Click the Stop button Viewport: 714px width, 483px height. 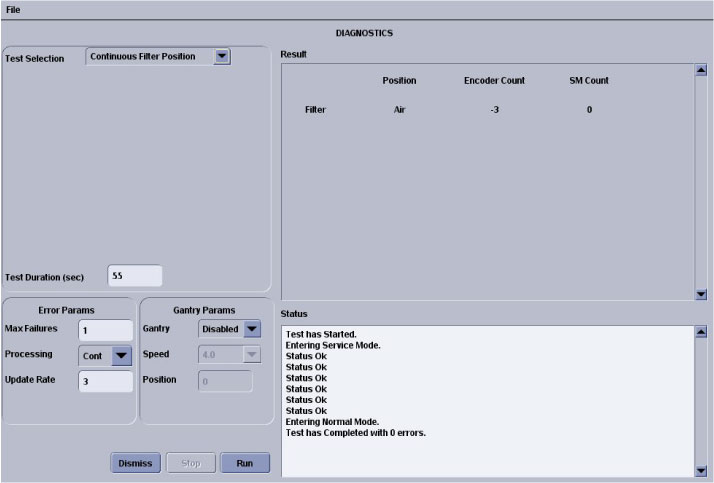[189, 463]
